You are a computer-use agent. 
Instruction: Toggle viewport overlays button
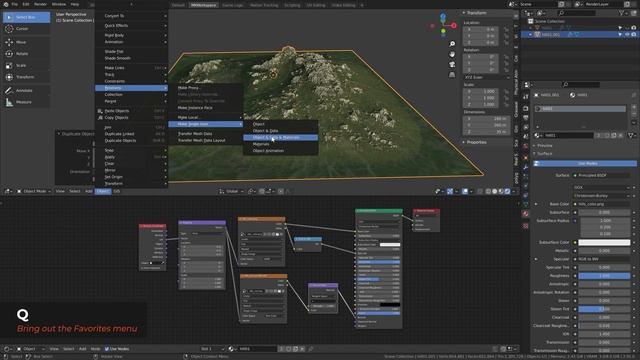tap(465, 191)
